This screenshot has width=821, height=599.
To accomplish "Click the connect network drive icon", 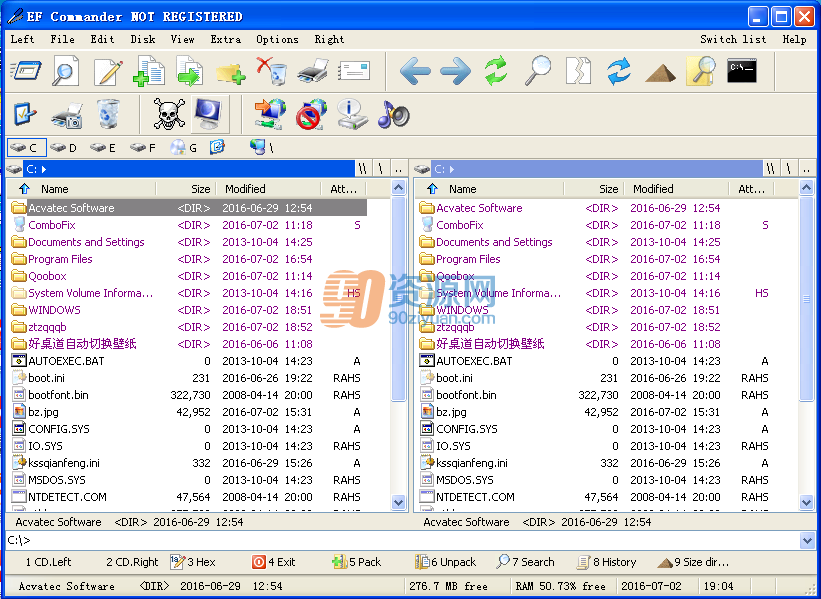I will pyautogui.click(x=270, y=114).
